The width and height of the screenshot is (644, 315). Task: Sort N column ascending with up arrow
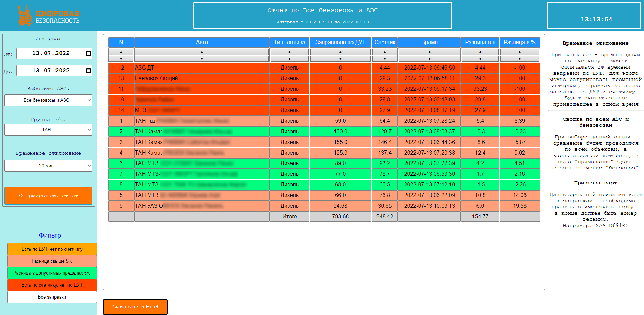(121, 52)
